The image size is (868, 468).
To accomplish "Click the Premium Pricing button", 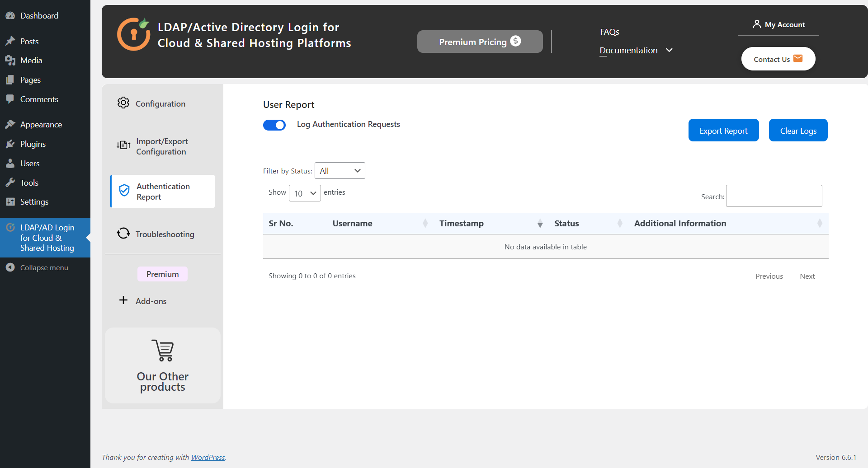I will [480, 42].
